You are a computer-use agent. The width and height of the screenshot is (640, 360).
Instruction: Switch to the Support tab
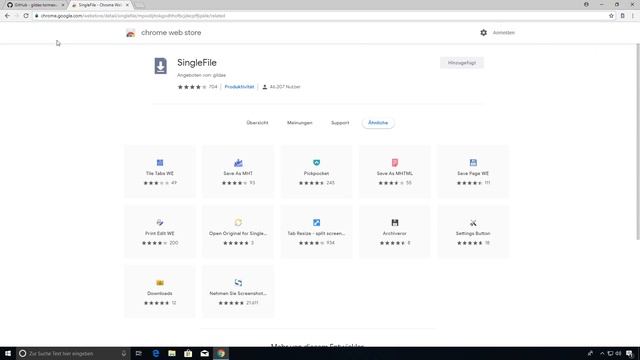click(340, 123)
